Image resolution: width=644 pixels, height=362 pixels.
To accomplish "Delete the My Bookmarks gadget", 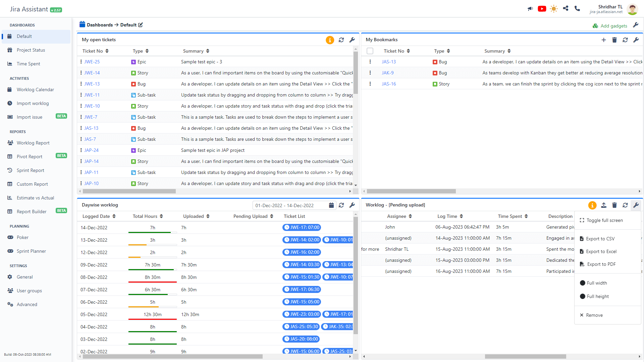I will pos(614,40).
